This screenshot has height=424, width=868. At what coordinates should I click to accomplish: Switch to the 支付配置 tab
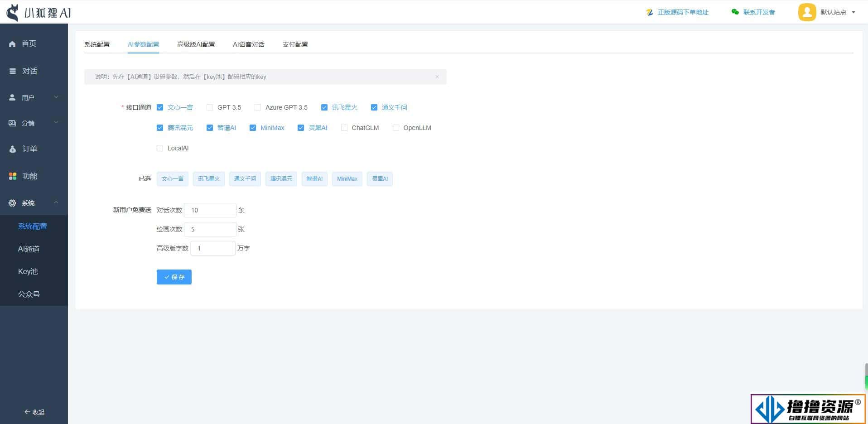point(295,44)
